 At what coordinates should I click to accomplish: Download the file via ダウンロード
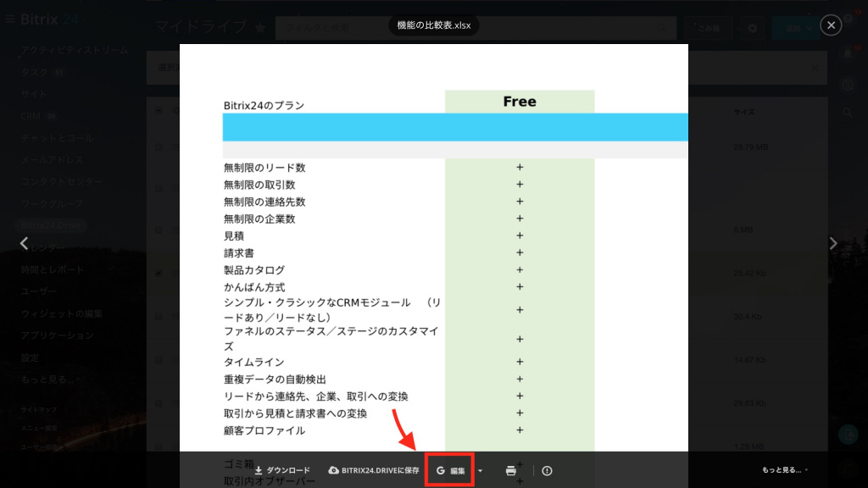(x=282, y=470)
